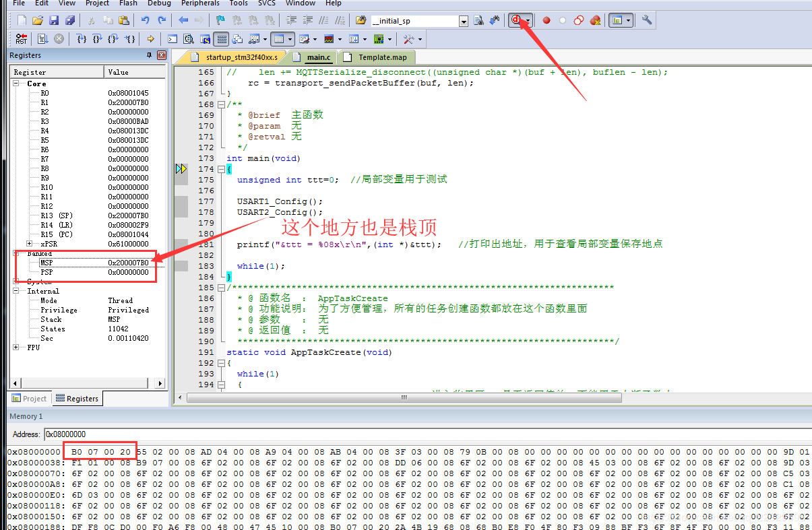Click the CPU Reset (RST) icon

click(22, 39)
